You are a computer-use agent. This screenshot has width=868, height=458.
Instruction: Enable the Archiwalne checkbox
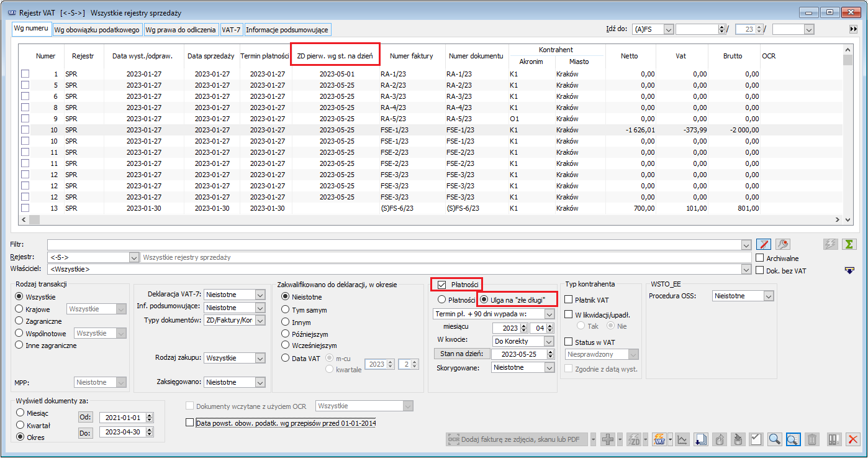[x=760, y=258]
